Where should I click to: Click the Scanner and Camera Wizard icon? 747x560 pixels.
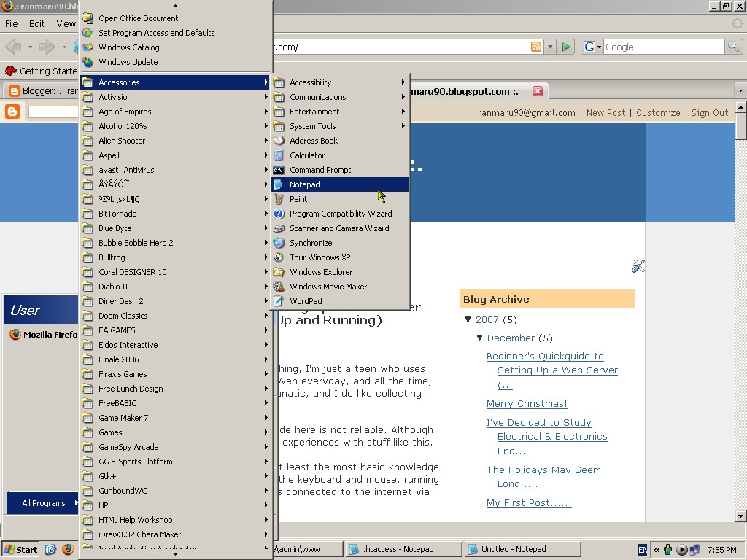(x=279, y=228)
